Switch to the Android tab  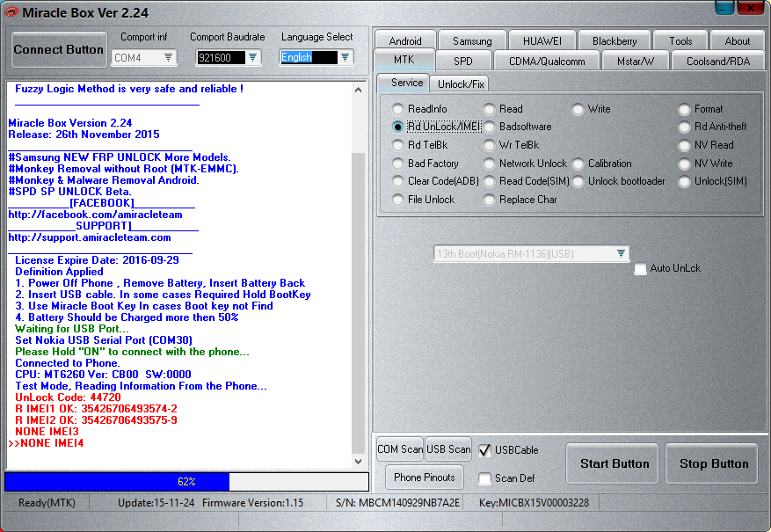click(405, 40)
